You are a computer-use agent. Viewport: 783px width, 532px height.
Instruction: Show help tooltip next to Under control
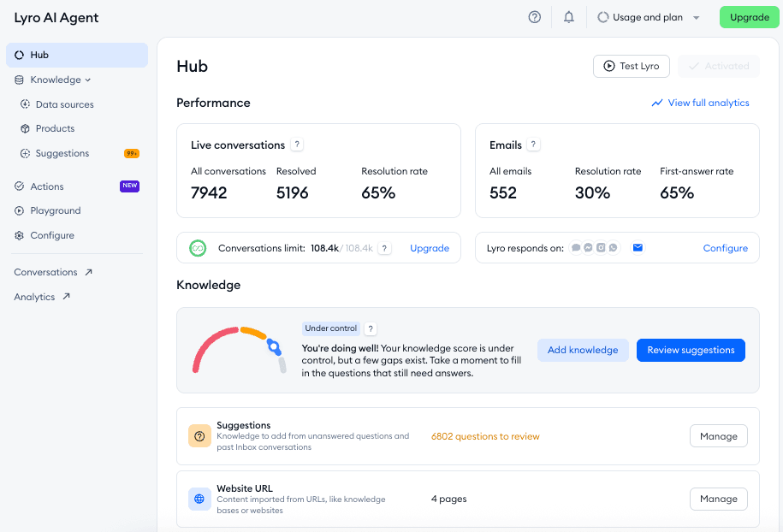pyautogui.click(x=371, y=329)
